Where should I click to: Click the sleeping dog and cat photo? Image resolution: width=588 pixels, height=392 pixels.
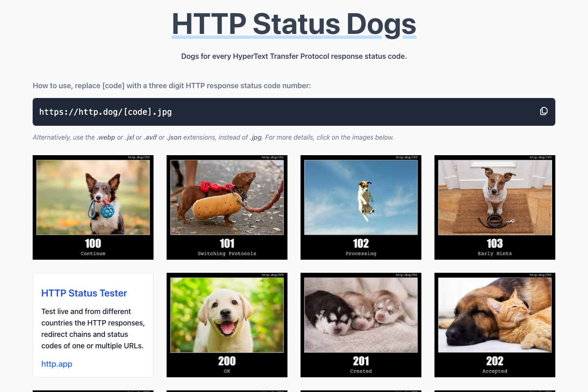click(495, 314)
